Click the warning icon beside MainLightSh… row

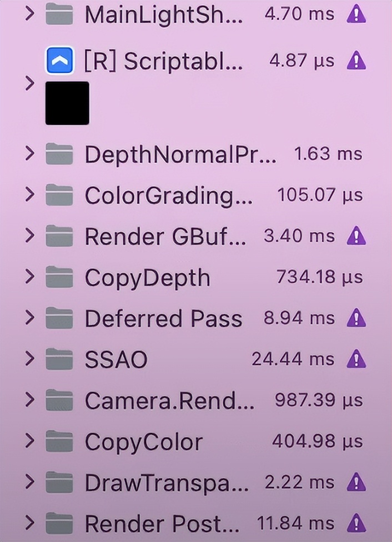point(356,15)
